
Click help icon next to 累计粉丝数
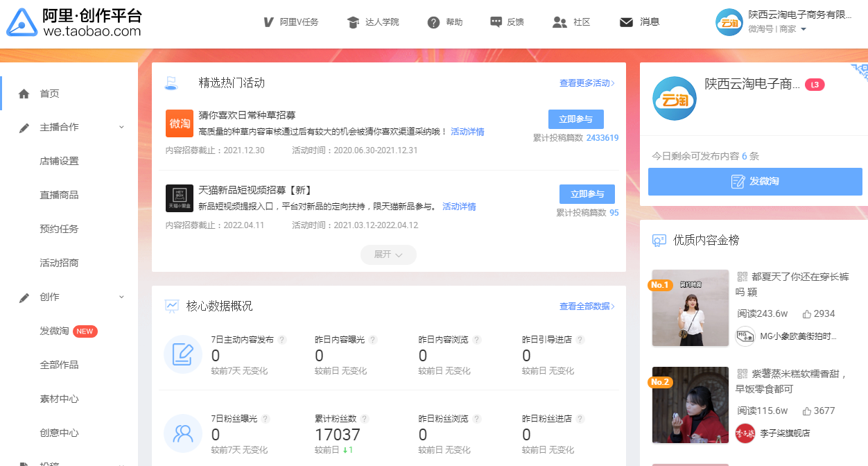coord(365,419)
